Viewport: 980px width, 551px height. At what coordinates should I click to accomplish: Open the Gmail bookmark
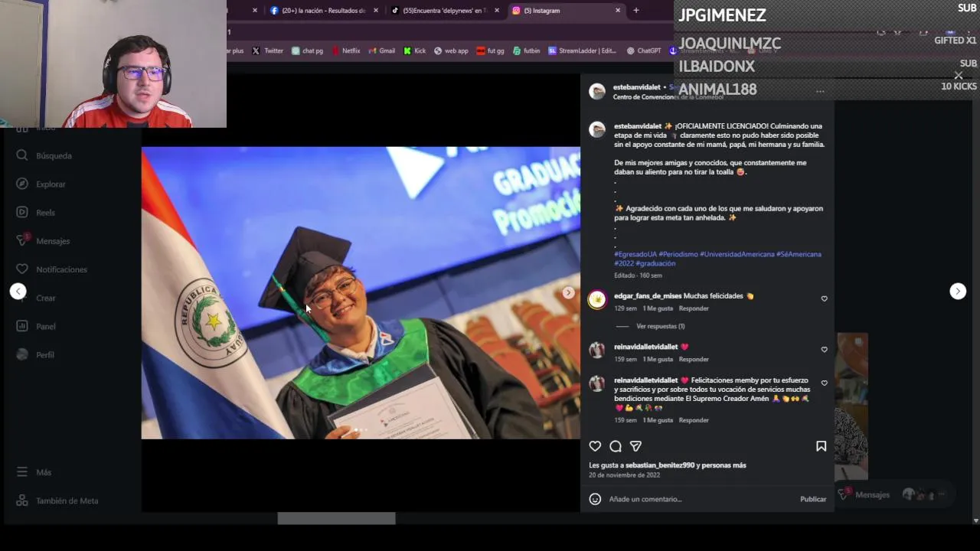[x=381, y=51]
